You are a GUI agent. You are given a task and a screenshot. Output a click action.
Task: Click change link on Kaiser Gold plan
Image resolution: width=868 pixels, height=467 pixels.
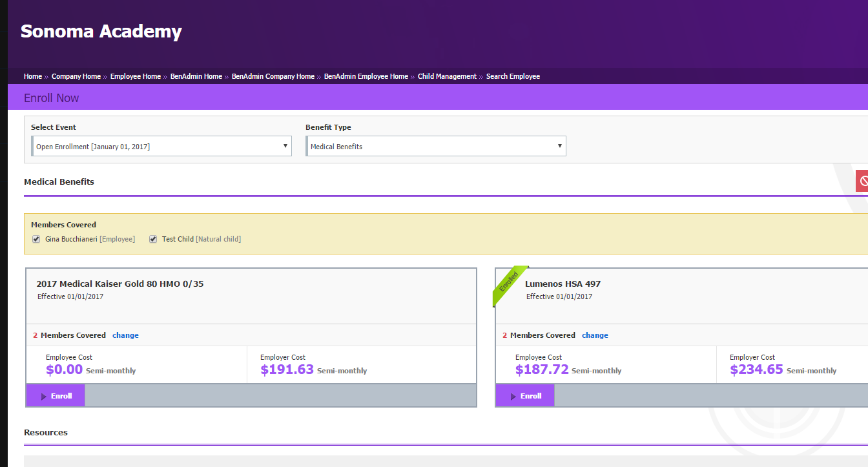click(125, 335)
